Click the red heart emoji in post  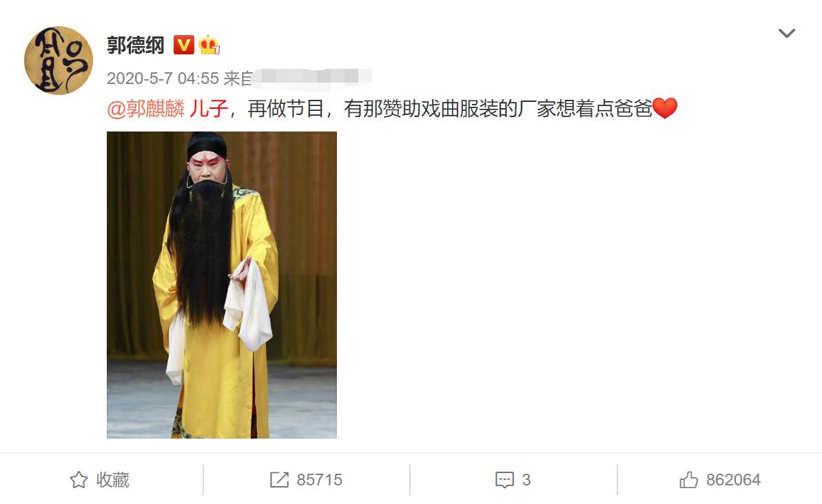pos(665,109)
